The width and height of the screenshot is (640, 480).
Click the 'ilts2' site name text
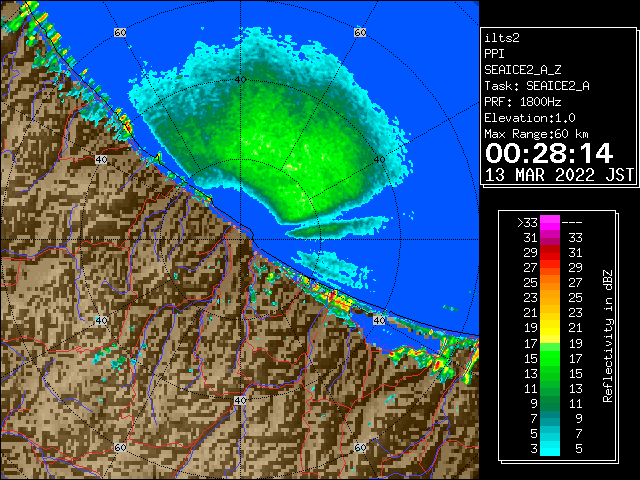502,38
